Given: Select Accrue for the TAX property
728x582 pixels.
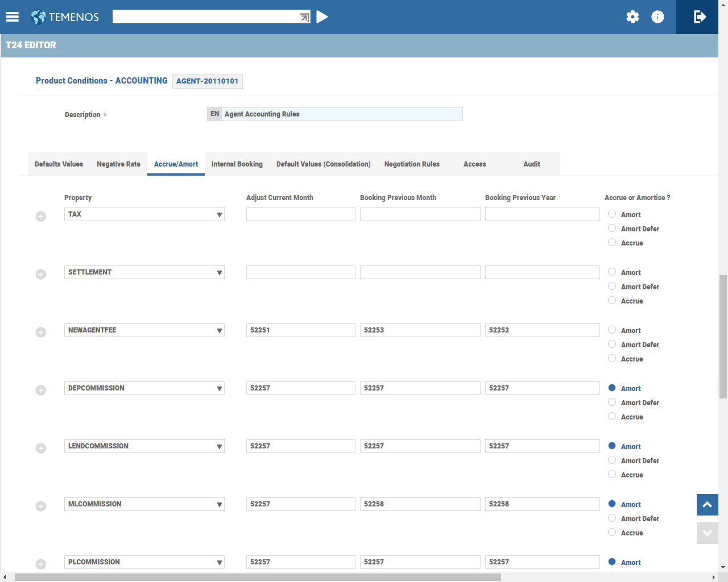Looking at the screenshot, I should point(612,243).
